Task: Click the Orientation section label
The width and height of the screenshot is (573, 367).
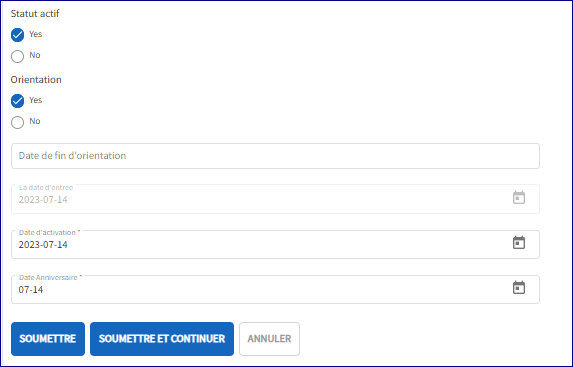Action: click(36, 80)
